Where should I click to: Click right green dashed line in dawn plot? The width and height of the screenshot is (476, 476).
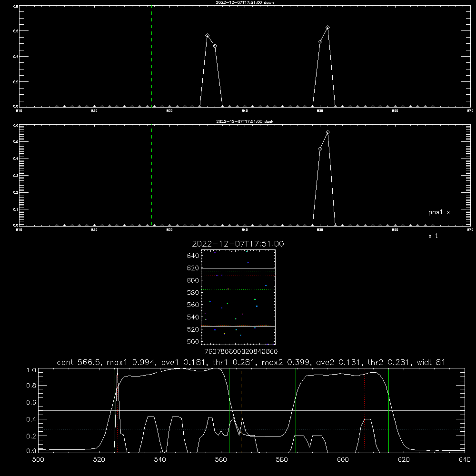click(263, 56)
